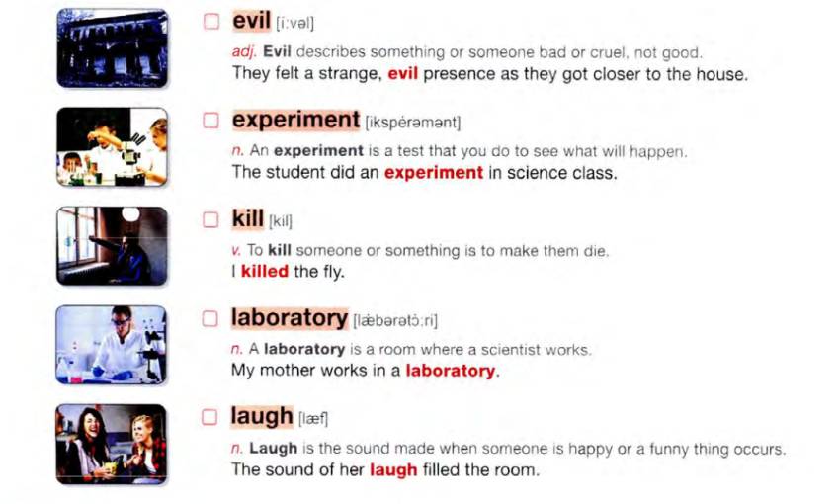The image size is (840, 504).
Task: Click the red 'laugh' in the example sentence
Action: (x=392, y=469)
